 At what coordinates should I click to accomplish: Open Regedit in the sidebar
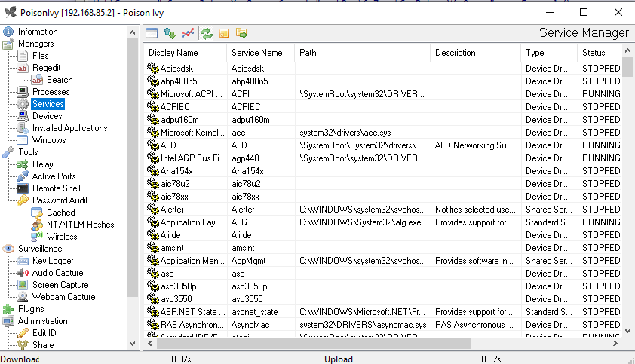click(48, 68)
